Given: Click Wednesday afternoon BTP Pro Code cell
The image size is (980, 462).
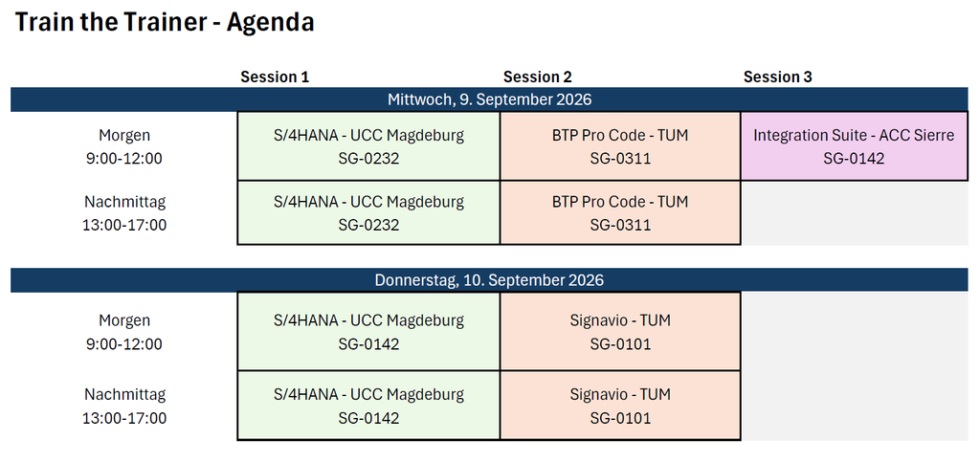Looking at the screenshot, I should pyautogui.click(x=620, y=213).
